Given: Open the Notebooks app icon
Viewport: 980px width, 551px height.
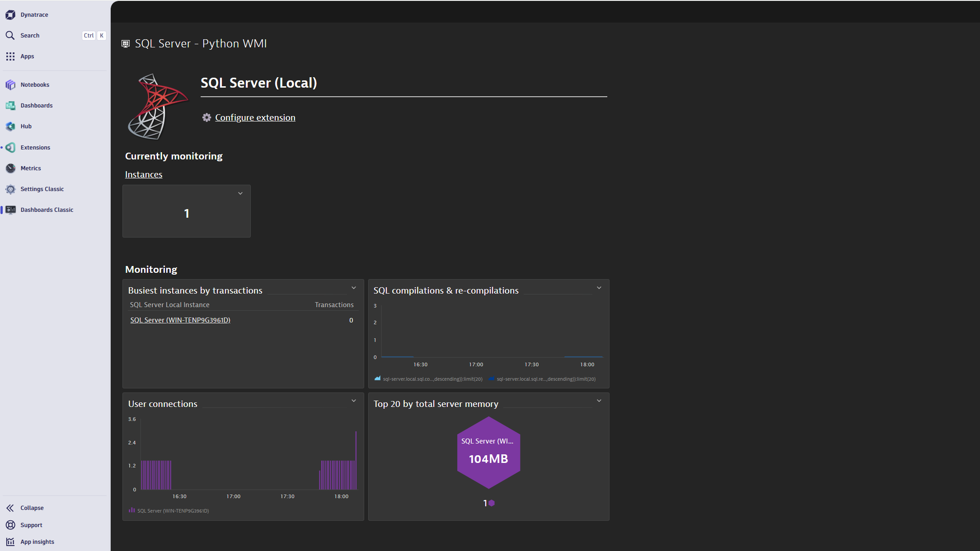Looking at the screenshot, I should point(10,84).
